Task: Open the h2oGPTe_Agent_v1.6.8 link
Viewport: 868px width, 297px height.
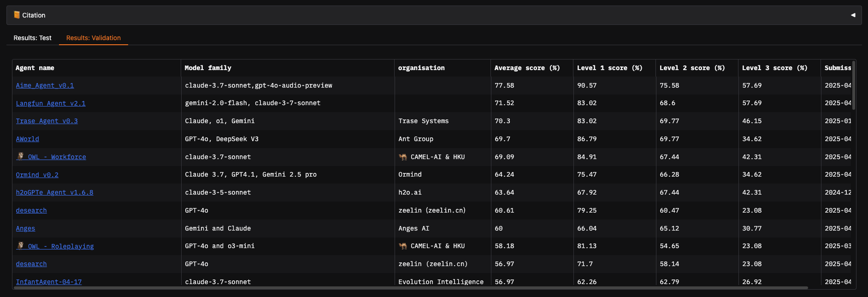Action: [54, 192]
